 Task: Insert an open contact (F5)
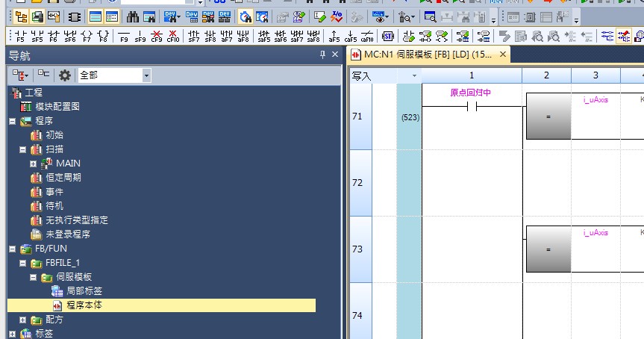pyautogui.click(x=19, y=36)
